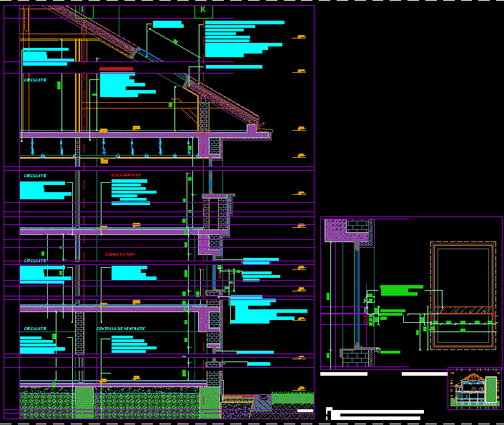Viewport: 504px width, 425px height.
Task: Click the green grass hatch beside the foundation
Action: click(292, 399)
